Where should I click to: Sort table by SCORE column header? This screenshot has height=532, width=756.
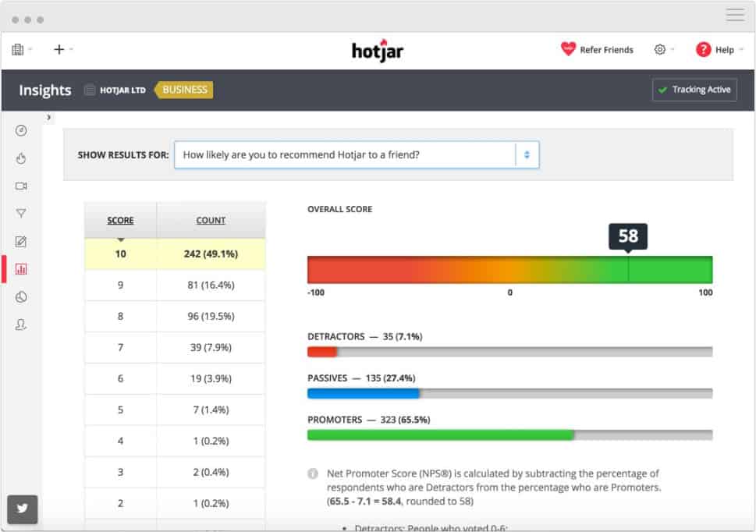pyautogui.click(x=120, y=220)
